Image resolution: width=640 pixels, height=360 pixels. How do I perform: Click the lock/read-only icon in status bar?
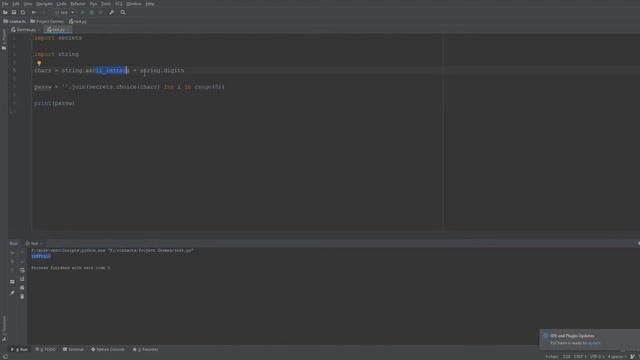(633, 357)
